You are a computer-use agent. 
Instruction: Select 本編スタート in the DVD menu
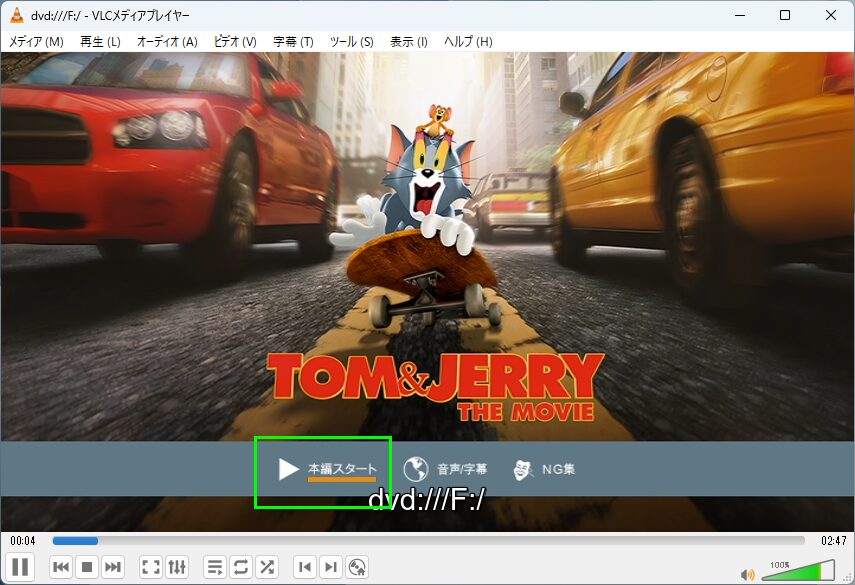click(342, 468)
